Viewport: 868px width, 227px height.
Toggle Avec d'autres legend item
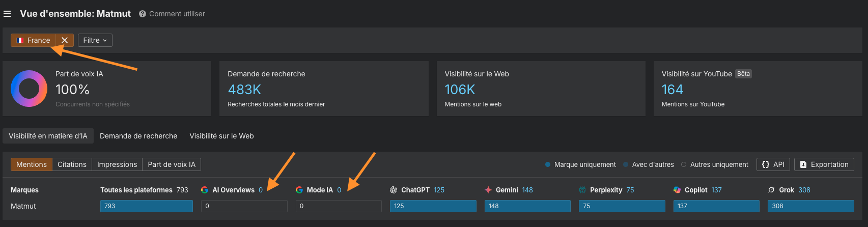pos(649,164)
